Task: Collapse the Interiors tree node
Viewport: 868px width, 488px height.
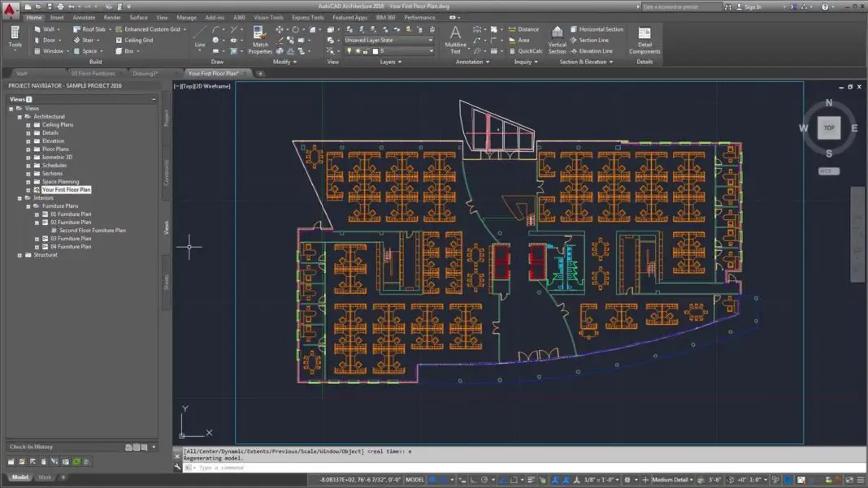Action: point(18,196)
